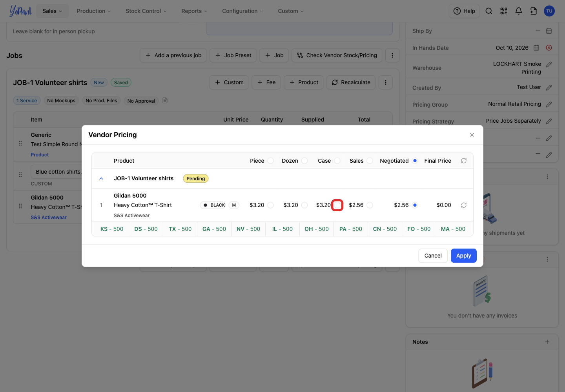This screenshot has height=392, width=565.
Task: Apply the vendor pricing changes
Action: pyautogui.click(x=464, y=256)
